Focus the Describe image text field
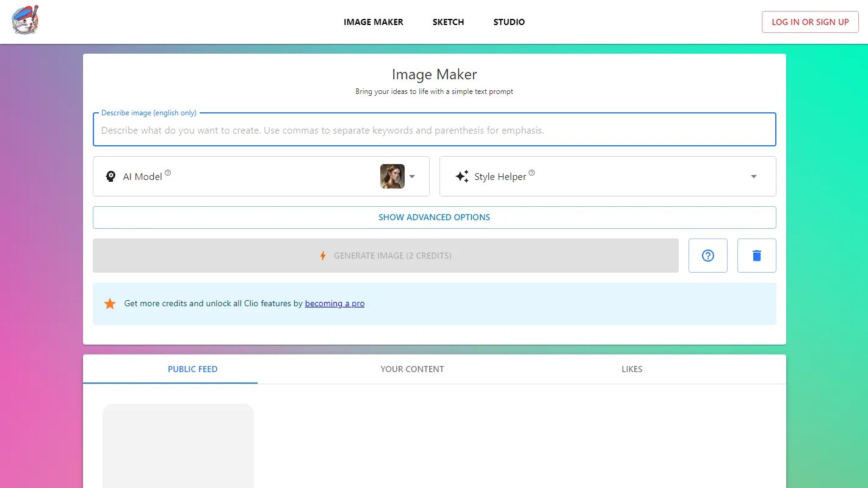868x488 pixels. point(435,129)
